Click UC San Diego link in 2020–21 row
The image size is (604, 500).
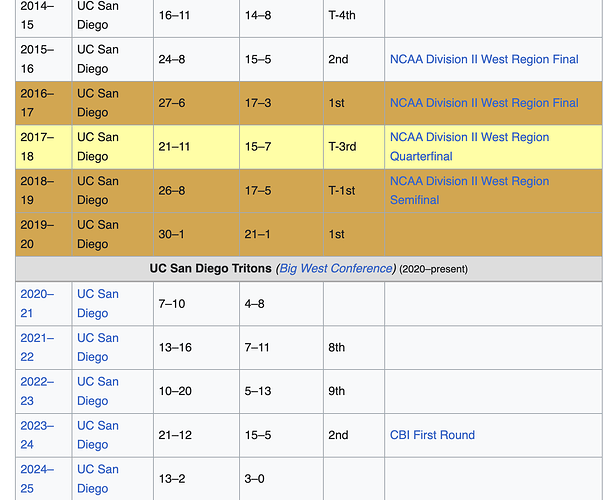(98, 304)
